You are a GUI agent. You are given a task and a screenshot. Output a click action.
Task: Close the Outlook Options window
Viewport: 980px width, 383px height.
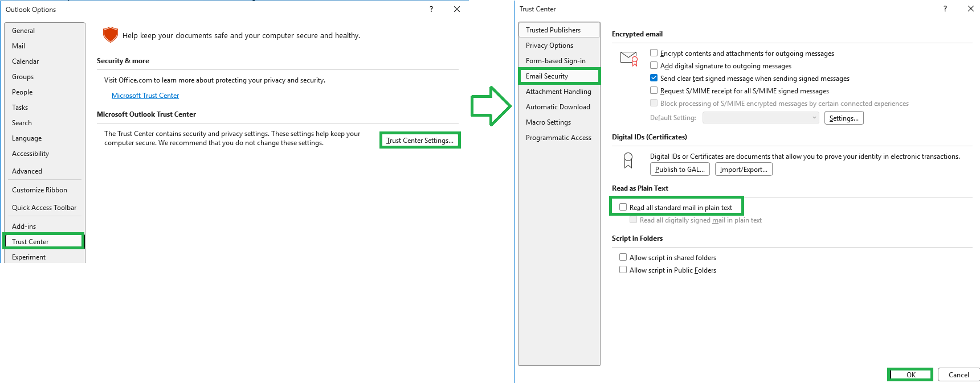457,9
